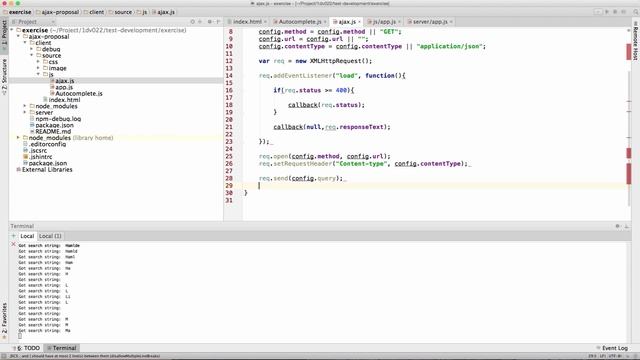
Task: Open Terminal panel settings gear
Action: click(x=618, y=226)
